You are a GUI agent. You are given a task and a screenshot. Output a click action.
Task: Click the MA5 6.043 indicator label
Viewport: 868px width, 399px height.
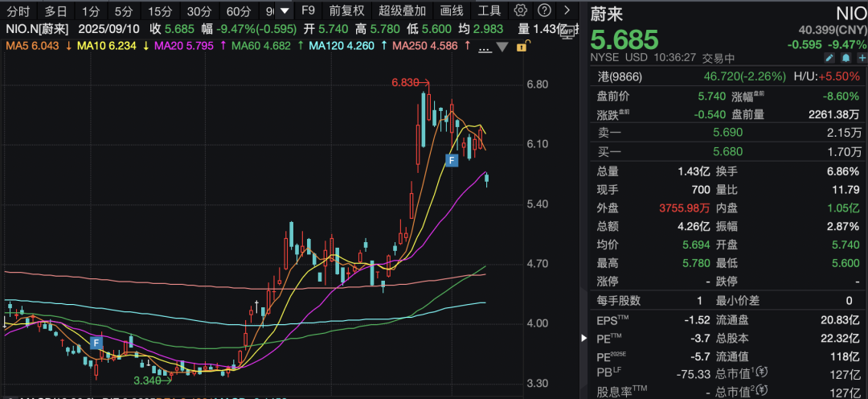tap(34, 47)
